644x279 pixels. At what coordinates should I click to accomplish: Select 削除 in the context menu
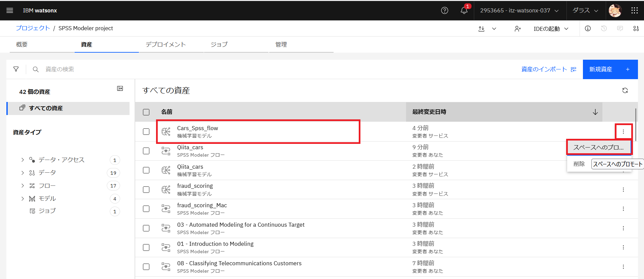579,164
